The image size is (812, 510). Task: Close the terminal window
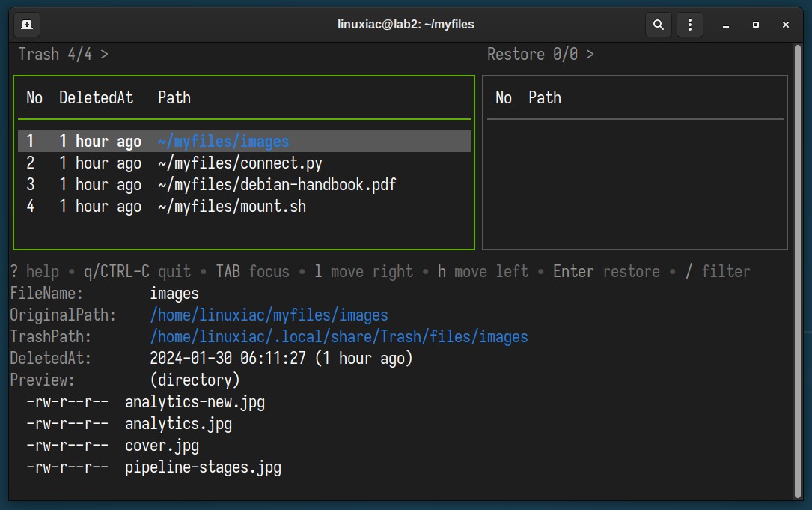coord(786,25)
